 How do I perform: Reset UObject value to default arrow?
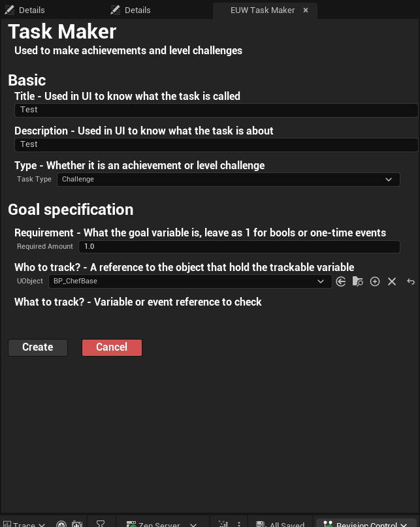pyautogui.click(x=411, y=281)
